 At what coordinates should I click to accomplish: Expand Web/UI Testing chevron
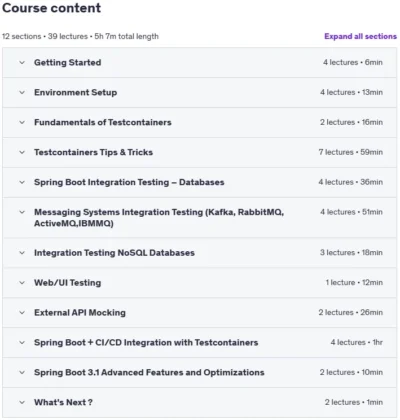(22, 283)
